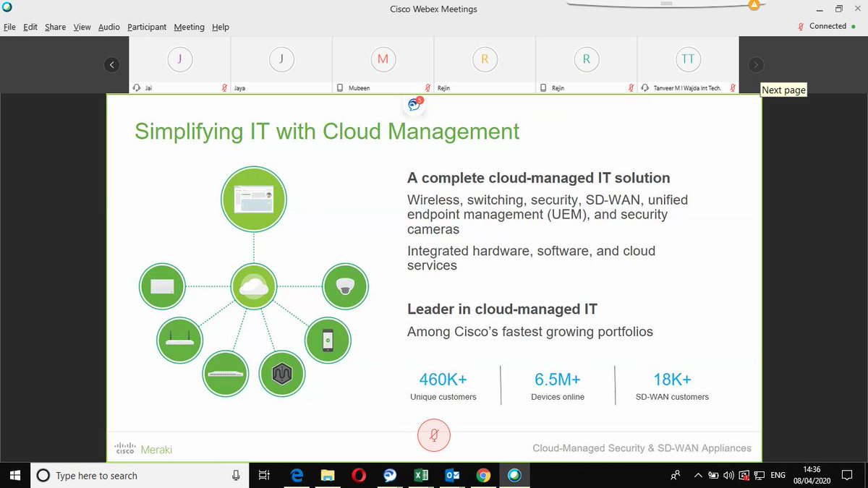Click the Webex Meetings taskbar icon

point(514,475)
